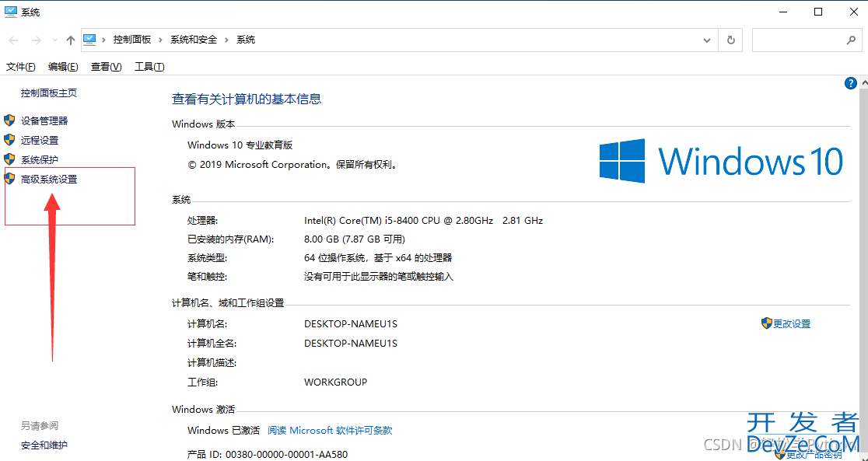Click shield icon next to 更改设置
The width and height of the screenshot is (868, 461).
tap(767, 323)
